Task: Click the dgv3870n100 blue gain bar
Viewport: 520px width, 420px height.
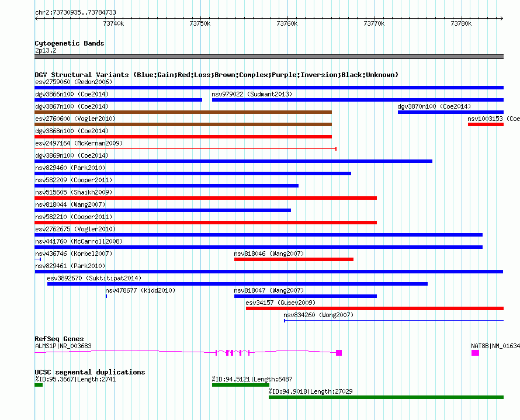Action: coord(450,112)
